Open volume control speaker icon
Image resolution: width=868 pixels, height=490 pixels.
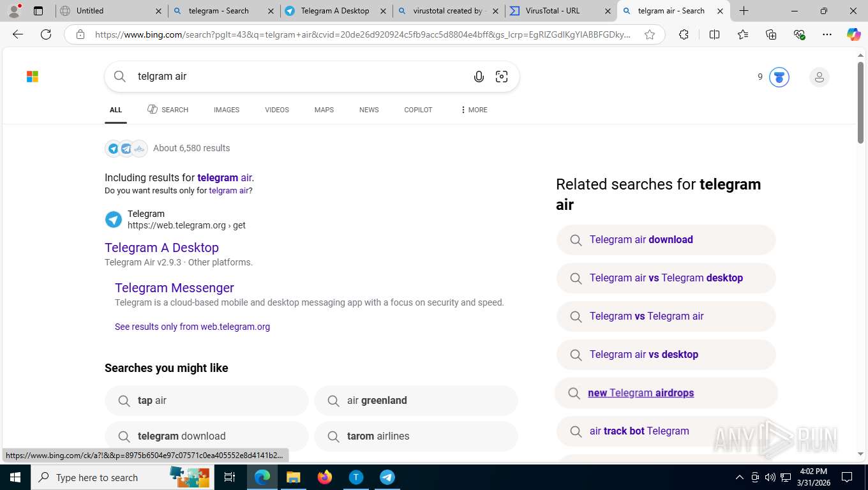click(x=770, y=477)
